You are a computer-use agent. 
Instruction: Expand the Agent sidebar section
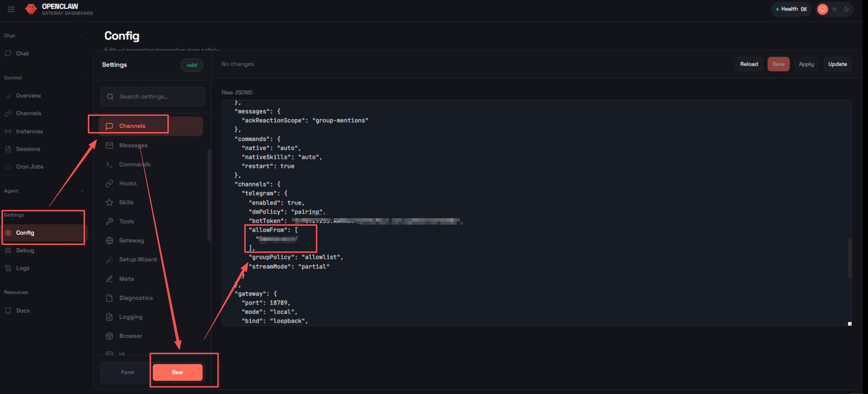click(x=82, y=191)
